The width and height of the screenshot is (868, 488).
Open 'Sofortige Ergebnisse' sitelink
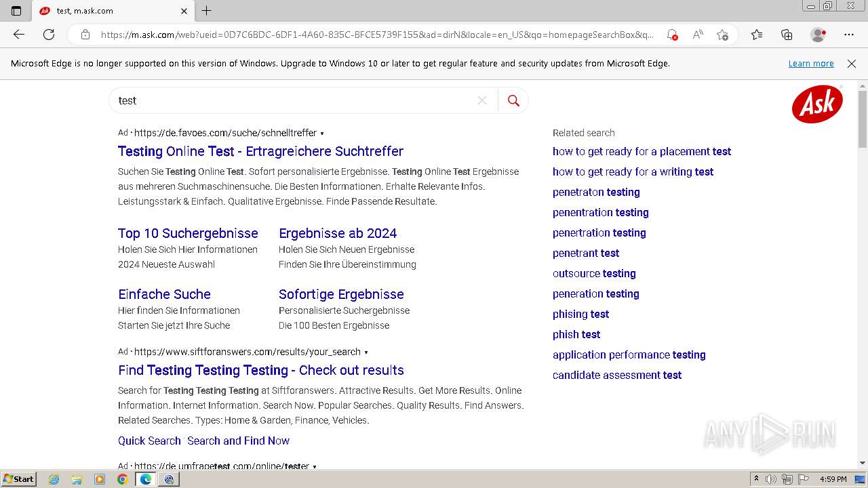point(341,294)
